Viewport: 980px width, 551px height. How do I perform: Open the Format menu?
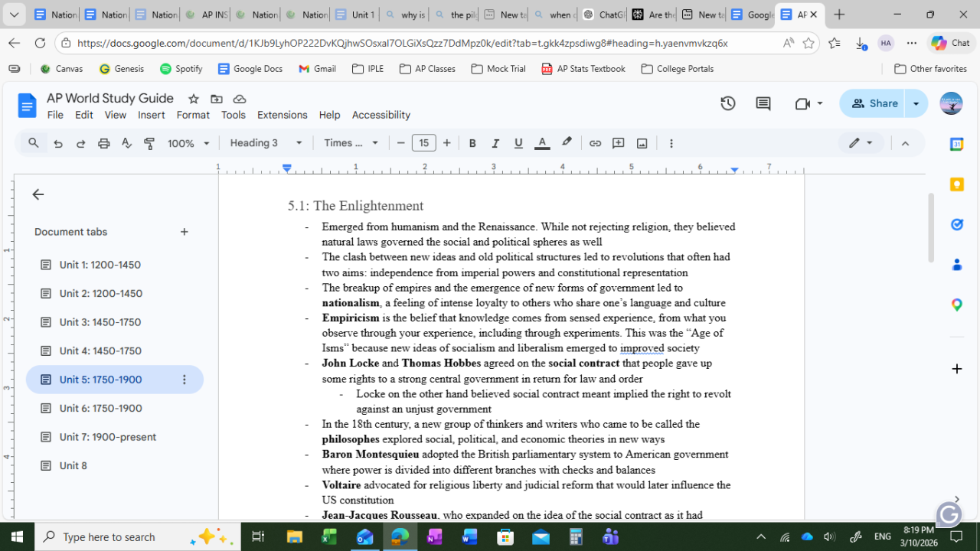(x=193, y=115)
